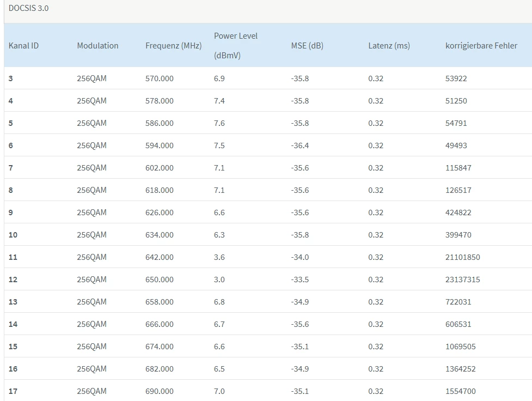Click correctable errors value 424822
The width and height of the screenshot is (532, 401).
click(458, 212)
